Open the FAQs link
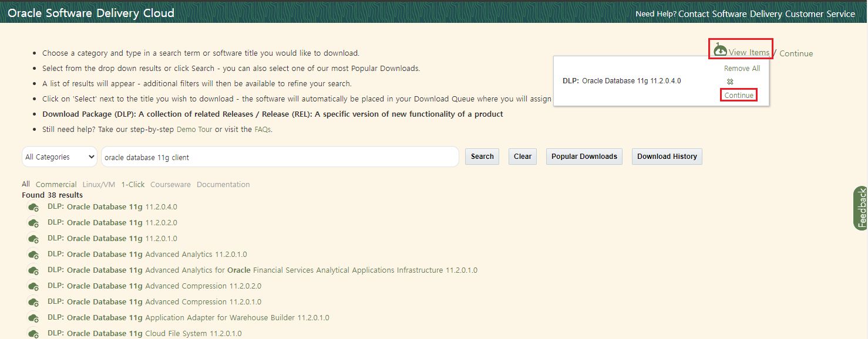The height and width of the screenshot is (339, 868). coord(263,130)
